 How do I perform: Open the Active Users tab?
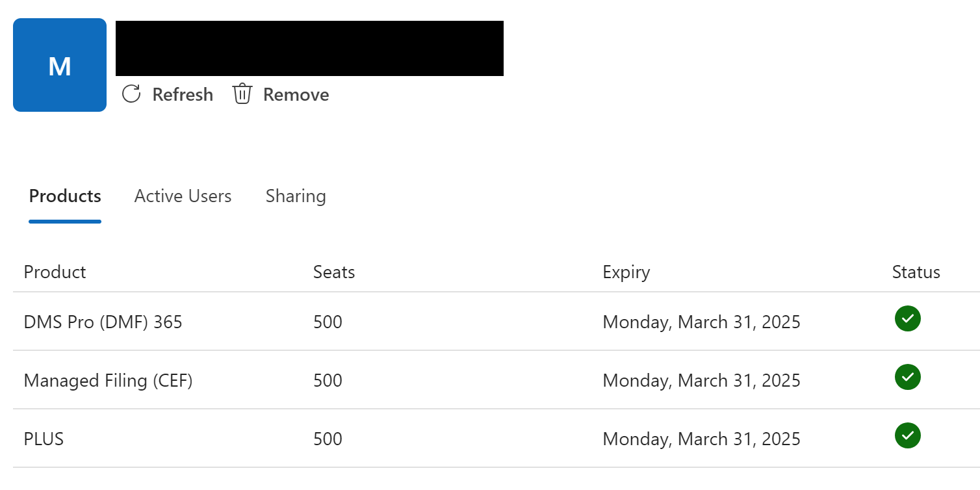183,196
